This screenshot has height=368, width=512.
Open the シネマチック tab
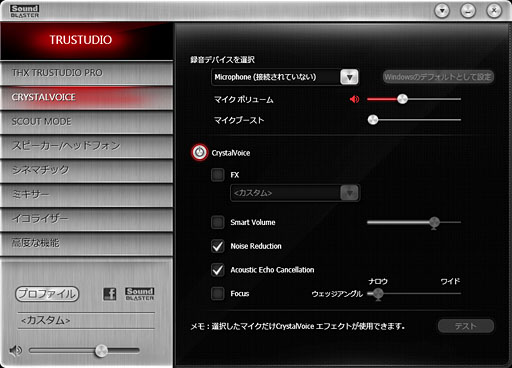pos(87,170)
